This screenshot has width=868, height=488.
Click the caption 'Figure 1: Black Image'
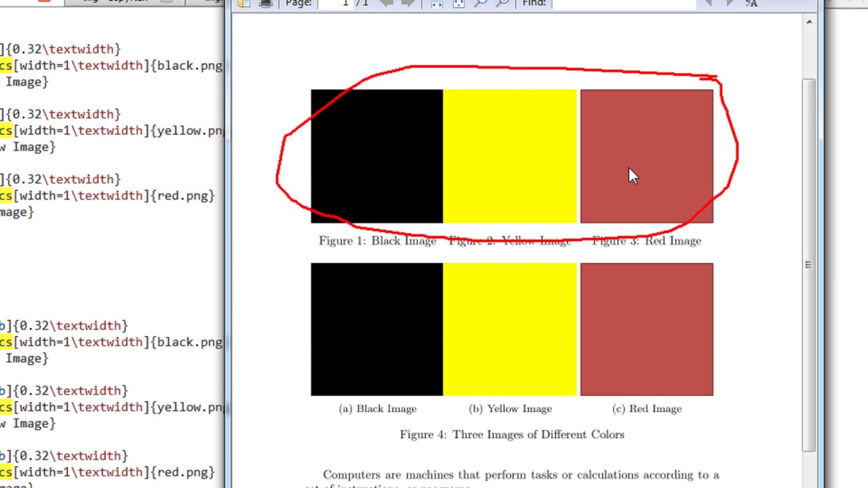click(x=378, y=241)
